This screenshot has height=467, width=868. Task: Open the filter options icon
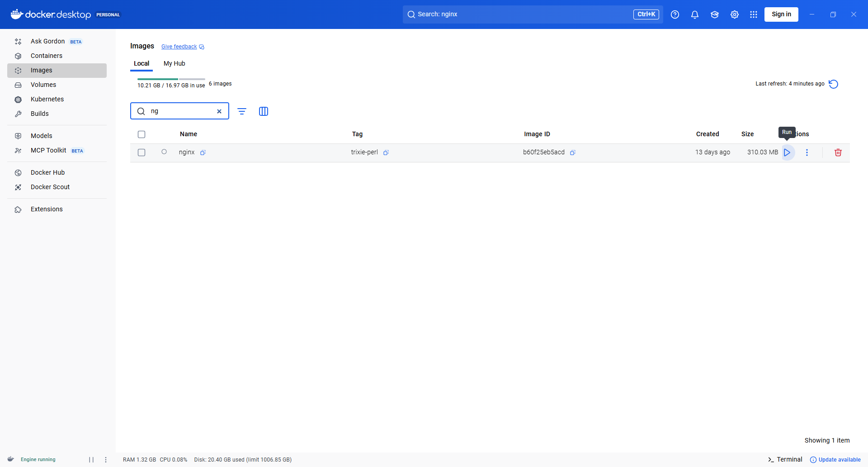coord(242,111)
